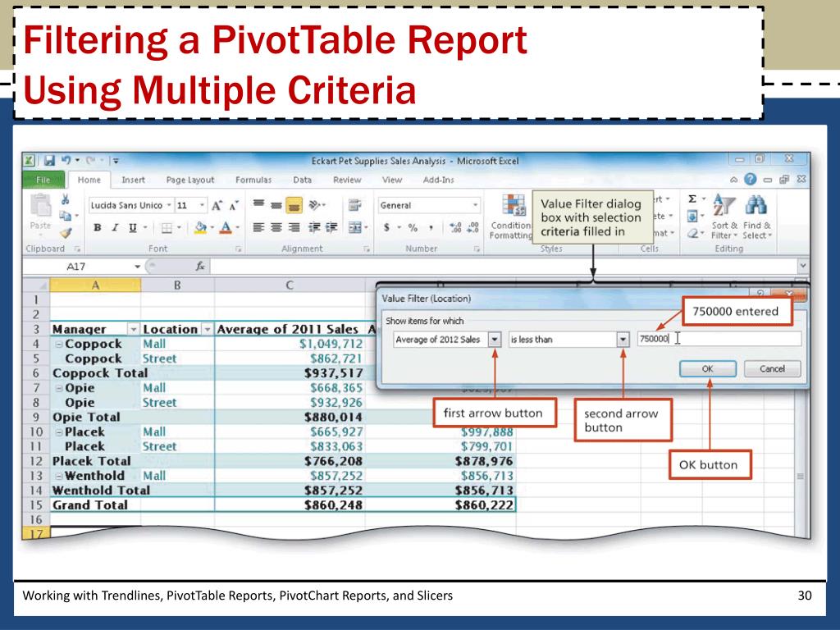The height and width of the screenshot is (630, 840).
Task: Click OK in Value Filter dialog
Action: (x=708, y=368)
